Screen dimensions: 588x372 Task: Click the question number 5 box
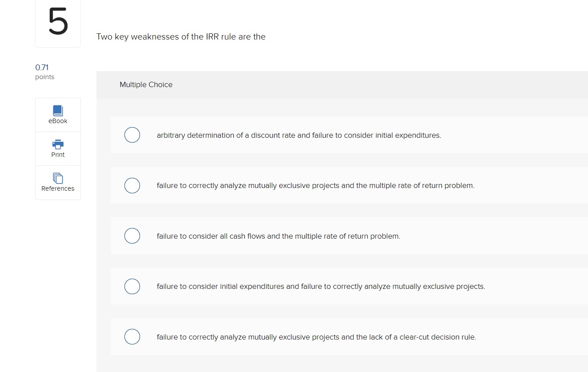[x=58, y=23]
